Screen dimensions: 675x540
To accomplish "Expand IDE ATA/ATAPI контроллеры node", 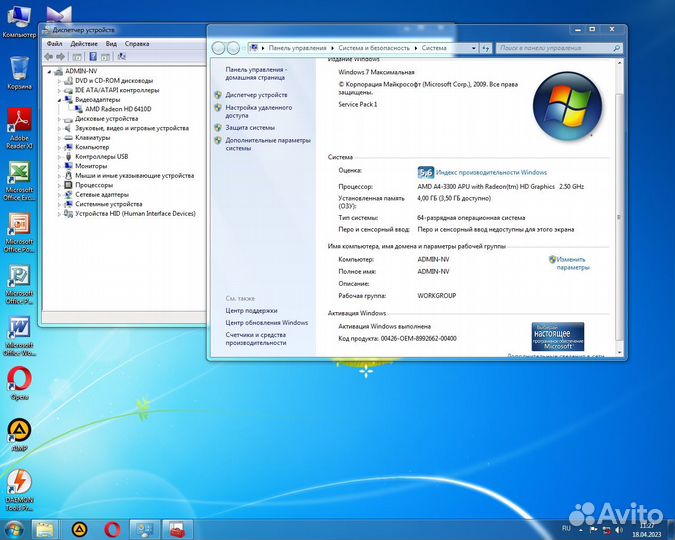I will [59, 90].
